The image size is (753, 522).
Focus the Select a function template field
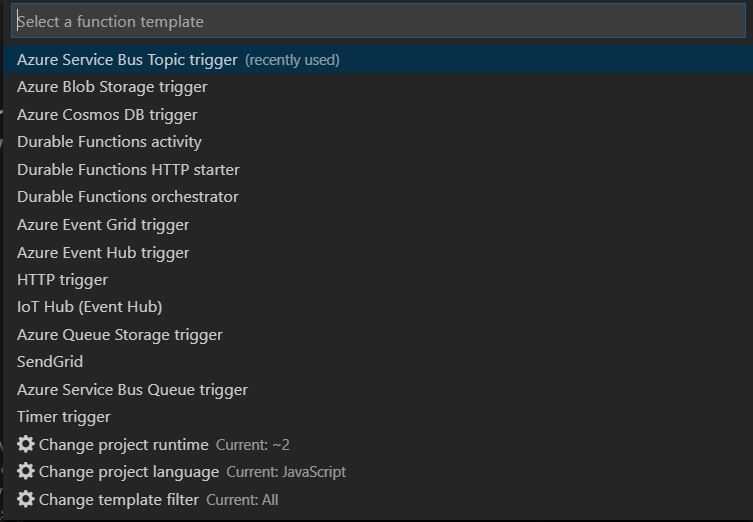click(378, 22)
